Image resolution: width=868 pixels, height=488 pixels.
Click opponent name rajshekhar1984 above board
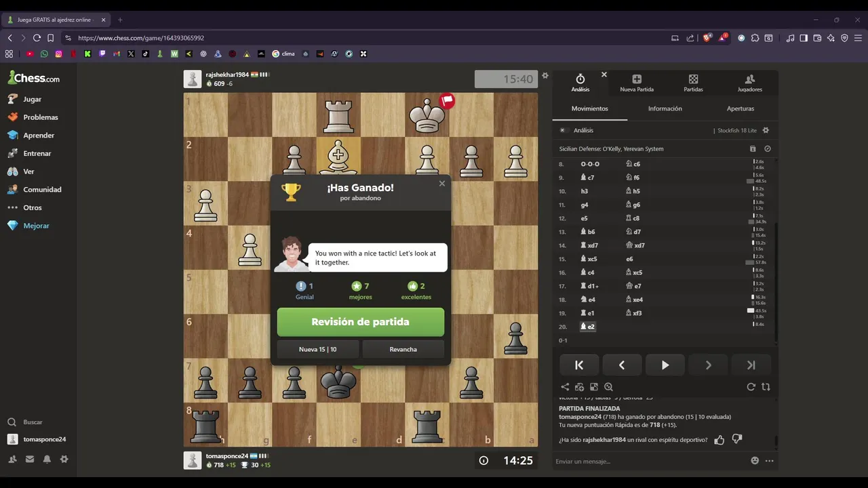pos(227,75)
